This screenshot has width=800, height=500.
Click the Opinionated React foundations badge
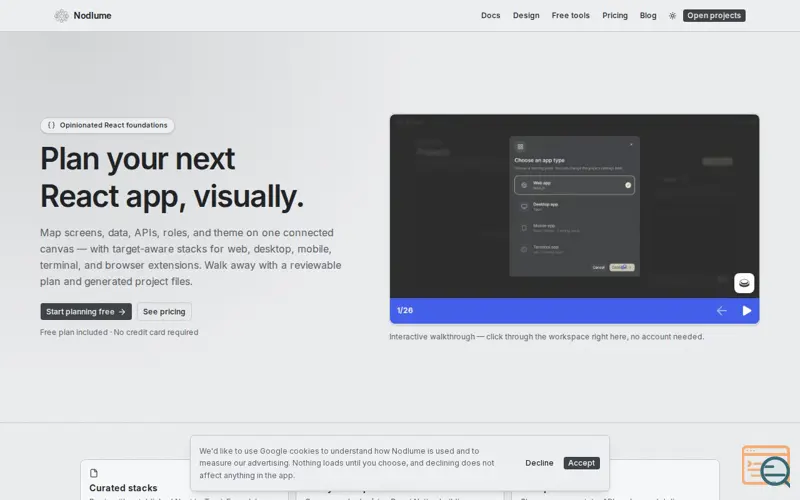(107, 125)
